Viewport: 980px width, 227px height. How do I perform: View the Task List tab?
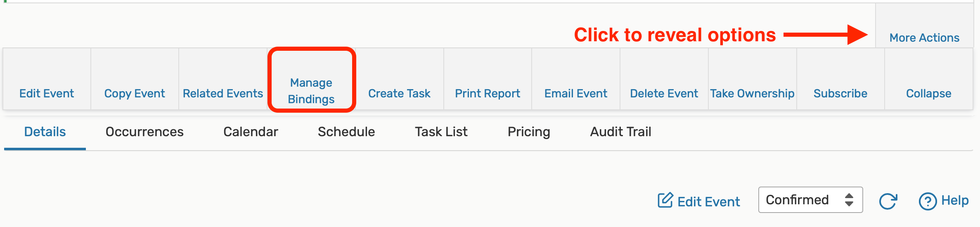pyautogui.click(x=441, y=132)
